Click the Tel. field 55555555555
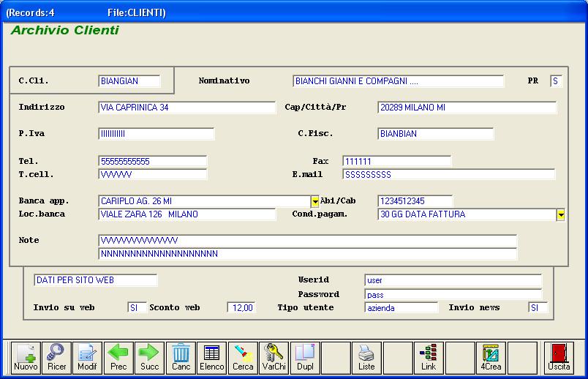The height and width of the screenshot is (379, 588). coord(152,162)
